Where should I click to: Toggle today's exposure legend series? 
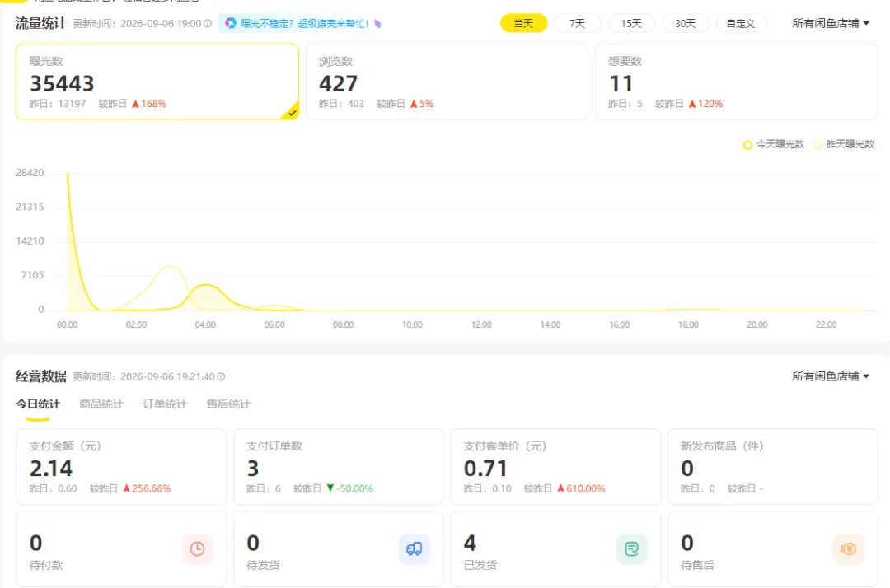[x=774, y=145]
